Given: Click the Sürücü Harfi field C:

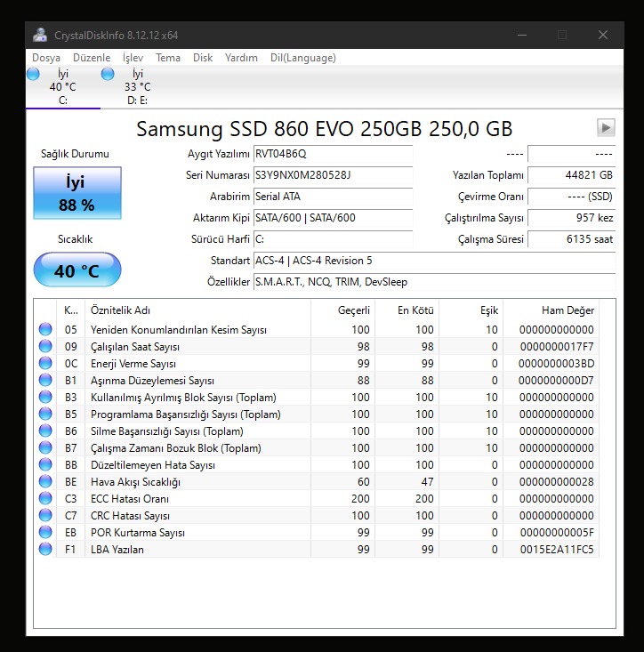Looking at the screenshot, I should click(x=333, y=239).
